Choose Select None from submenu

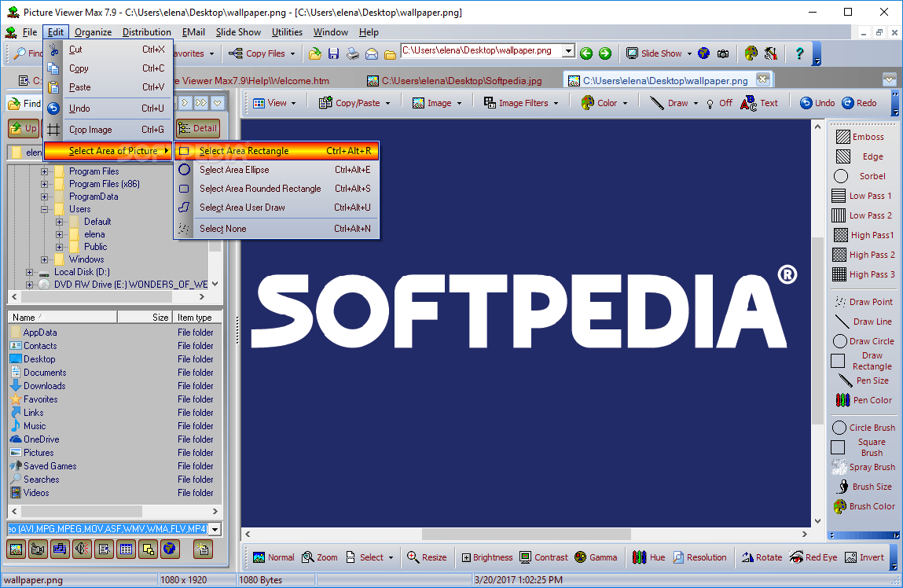coord(277,229)
